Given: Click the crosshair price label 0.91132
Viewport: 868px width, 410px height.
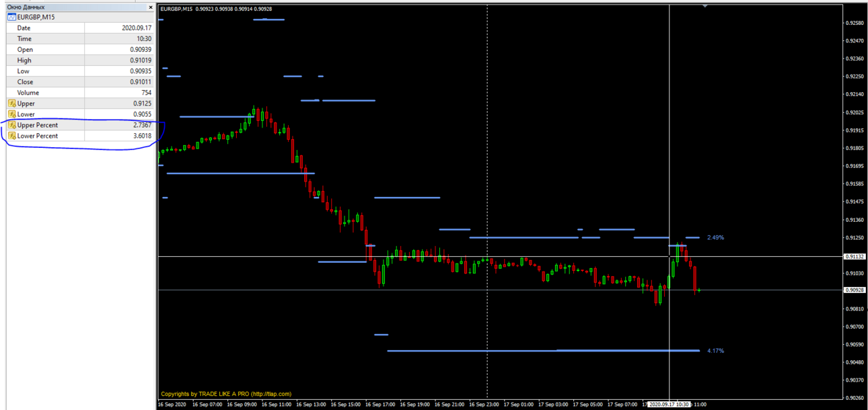Looking at the screenshot, I should 855,257.
